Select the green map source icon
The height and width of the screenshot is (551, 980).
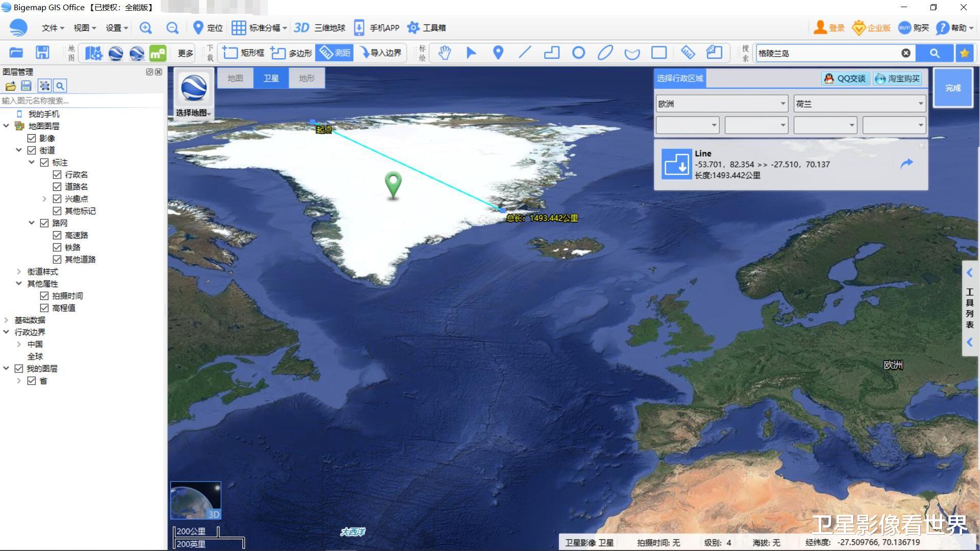(158, 53)
